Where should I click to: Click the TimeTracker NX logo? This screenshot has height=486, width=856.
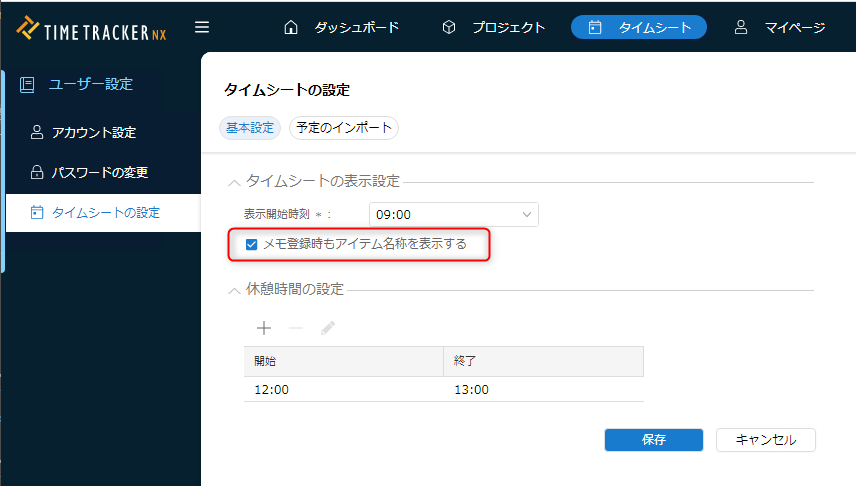[x=92, y=28]
